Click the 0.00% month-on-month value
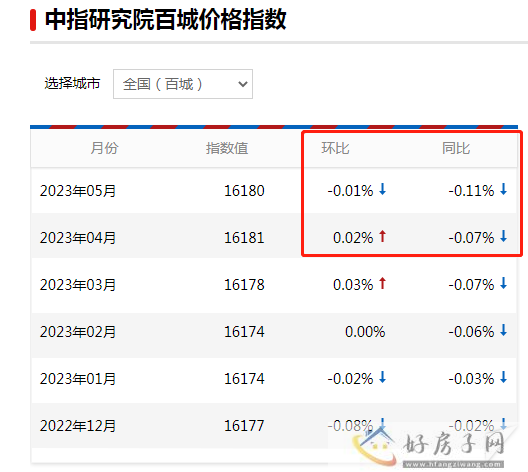The height and width of the screenshot is (472, 528). pyautogui.click(x=365, y=332)
